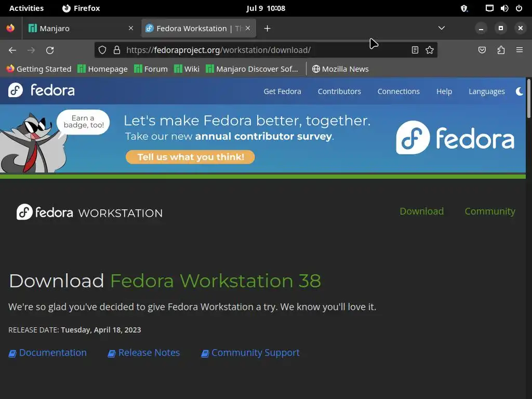
Task: Open the Languages menu
Action: [x=487, y=91]
